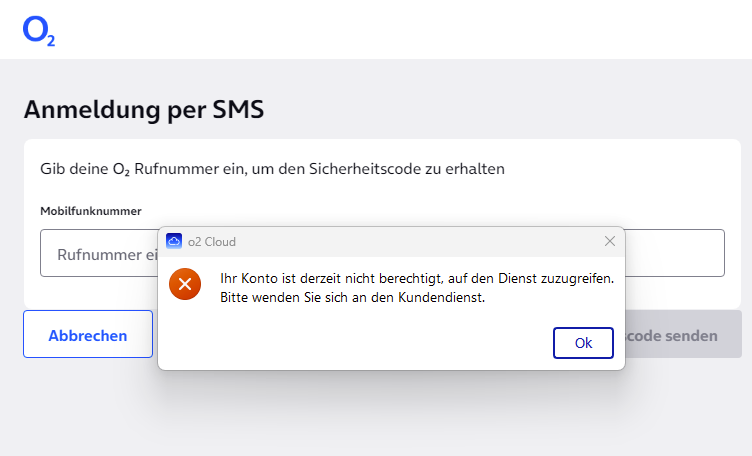Close the o2 Cloud error dialog
This screenshot has width=752, height=456.
coord(610,241)
